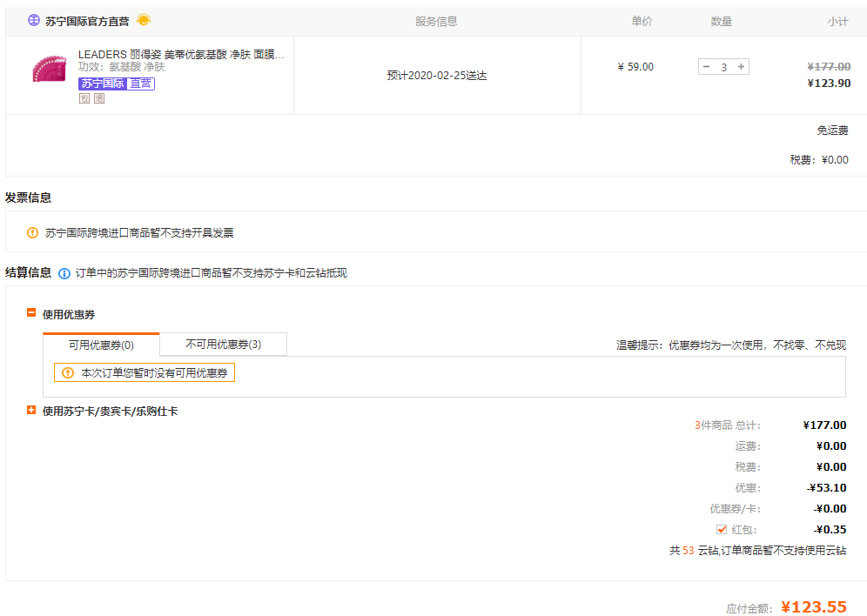
Task: Click the 优惠 amount -¥53.10
Action: tap(827, 488)
